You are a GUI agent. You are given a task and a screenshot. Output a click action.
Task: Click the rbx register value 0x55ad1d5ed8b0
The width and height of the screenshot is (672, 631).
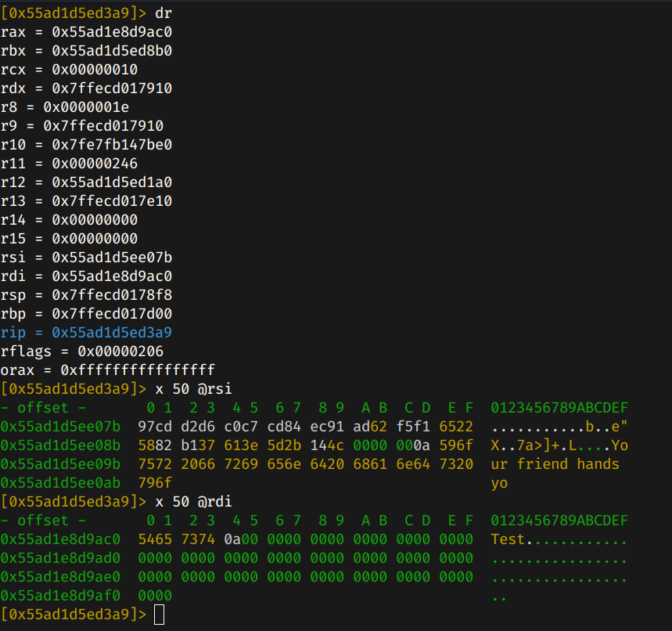click(x=112, y=51)
